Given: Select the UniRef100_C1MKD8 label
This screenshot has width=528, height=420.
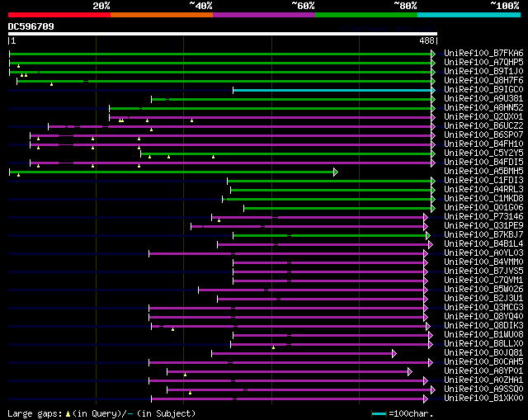Looking at the screenshot, I should (483, 198).
